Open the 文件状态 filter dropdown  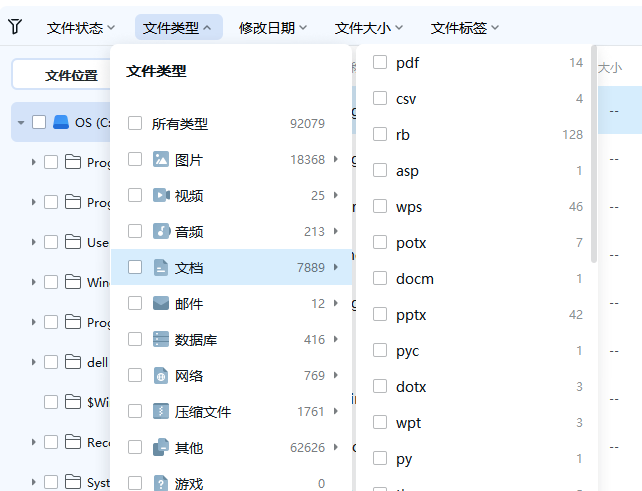(x=81, y=27)
